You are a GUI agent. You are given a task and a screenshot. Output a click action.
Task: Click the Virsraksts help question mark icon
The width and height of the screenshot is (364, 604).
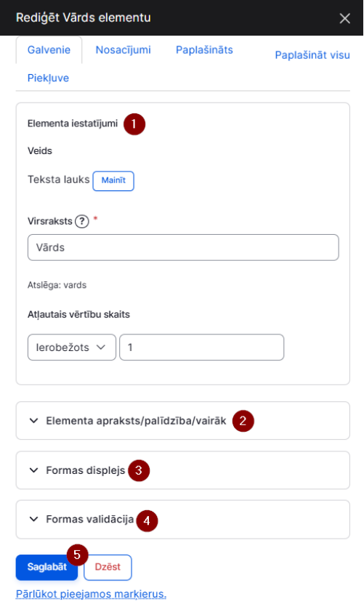coord(81,222)
